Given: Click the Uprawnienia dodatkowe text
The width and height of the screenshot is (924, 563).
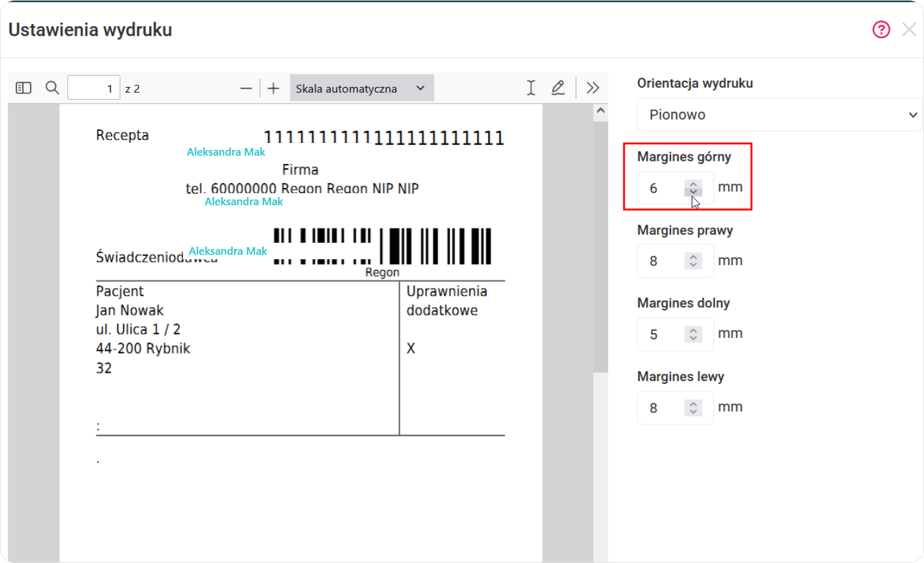Looking at the screenshot, I should [x=447, y=301].
